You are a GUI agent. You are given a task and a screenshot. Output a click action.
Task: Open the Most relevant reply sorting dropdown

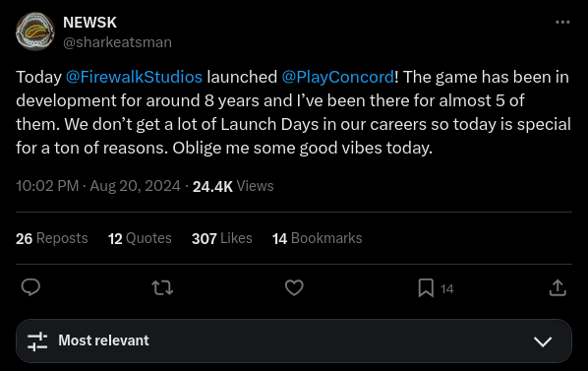[x=294, y=341]
